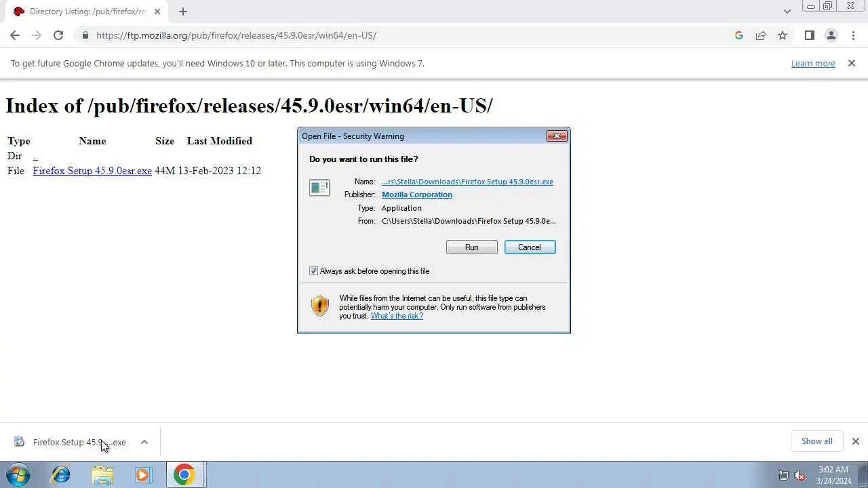
Task: Close the Directory Listing tab
Action: [157, 12]
